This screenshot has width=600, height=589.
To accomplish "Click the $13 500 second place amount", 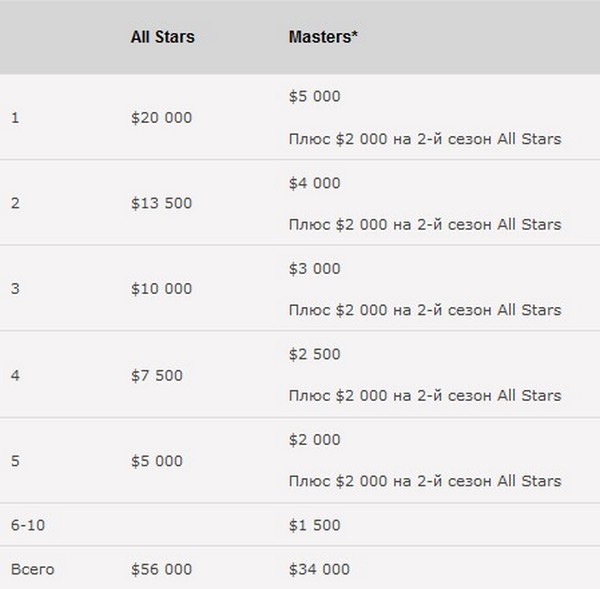I will tap(161, 203).
